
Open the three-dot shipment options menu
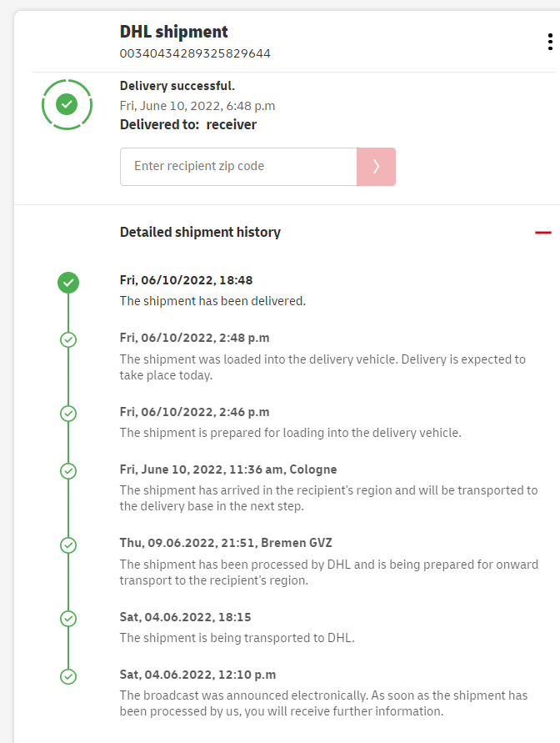(550, 42)
